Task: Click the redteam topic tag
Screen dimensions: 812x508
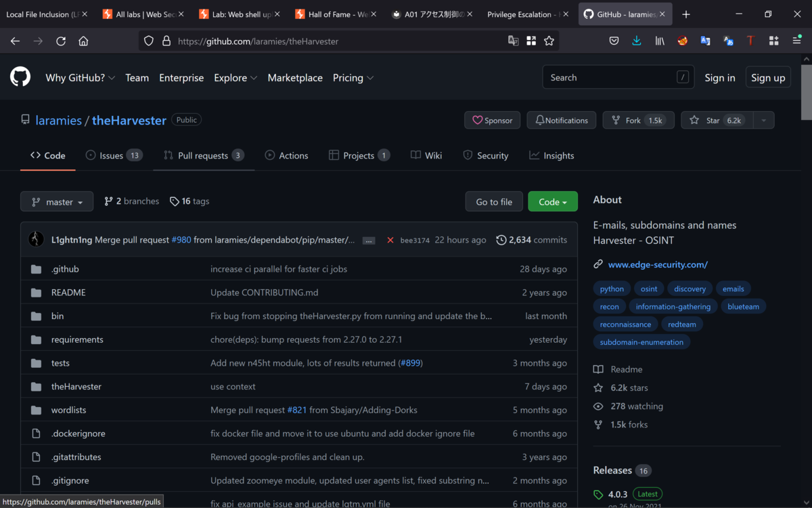Action: pos(682,324)
